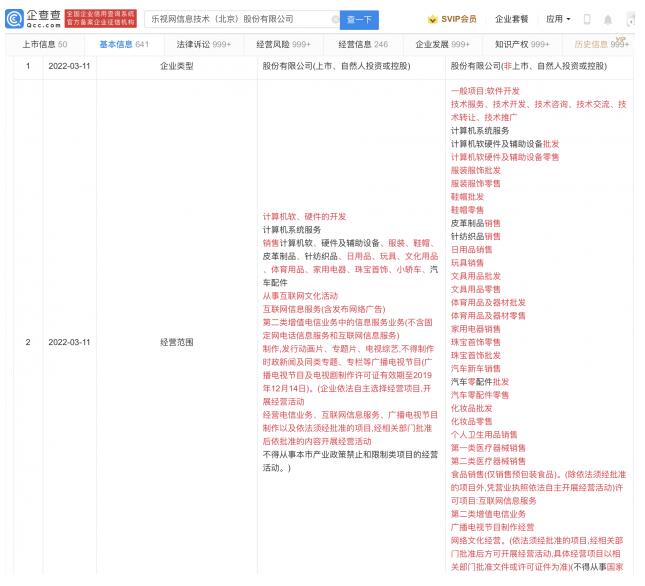Click the 经营范围 cell in row 2

(177, 342)
